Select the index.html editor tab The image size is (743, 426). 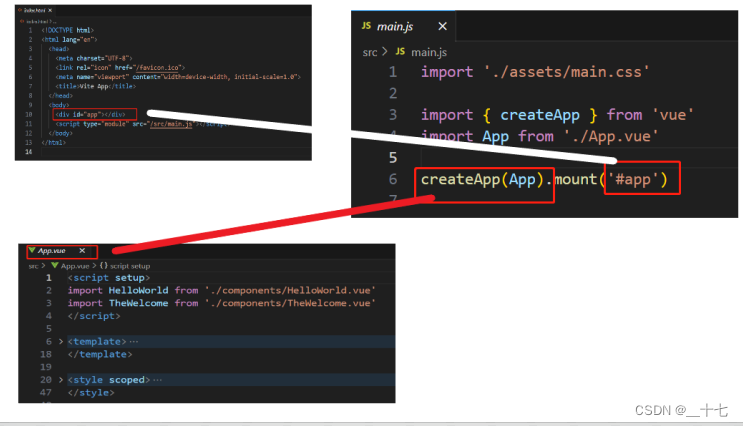pyautogui.click(x=35, y=10)
